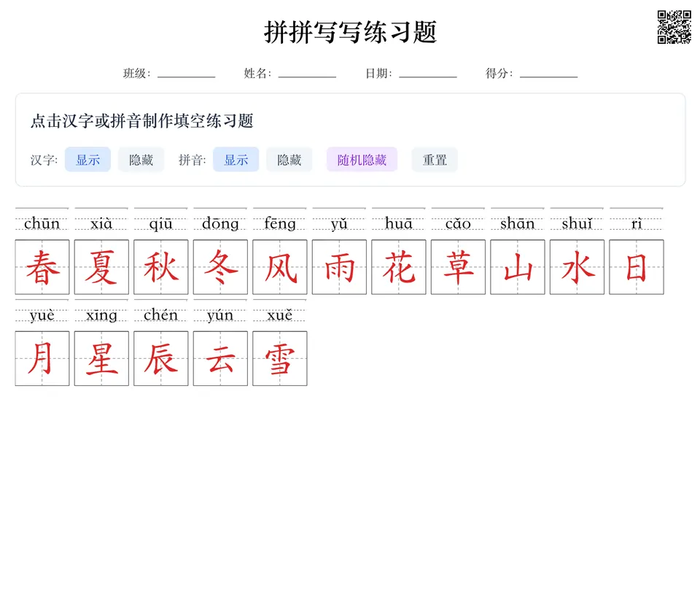Click the pinyin yuè label
The width and height of the screenshot is (700, 615).
(x=42, y=314)
